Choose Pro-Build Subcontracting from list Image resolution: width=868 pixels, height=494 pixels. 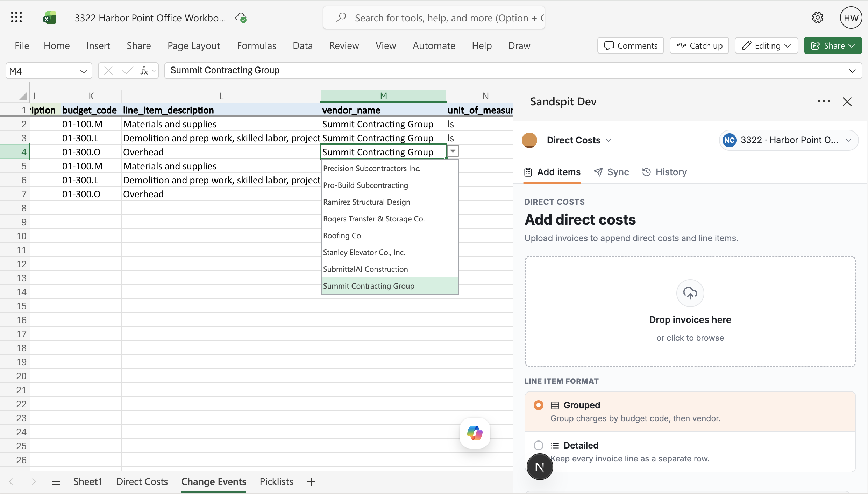390,185
